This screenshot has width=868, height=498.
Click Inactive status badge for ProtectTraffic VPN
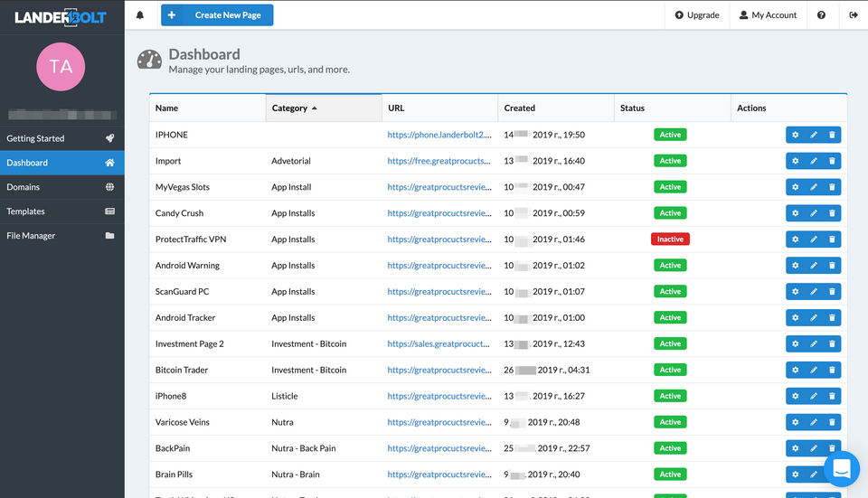pos(670,240)
